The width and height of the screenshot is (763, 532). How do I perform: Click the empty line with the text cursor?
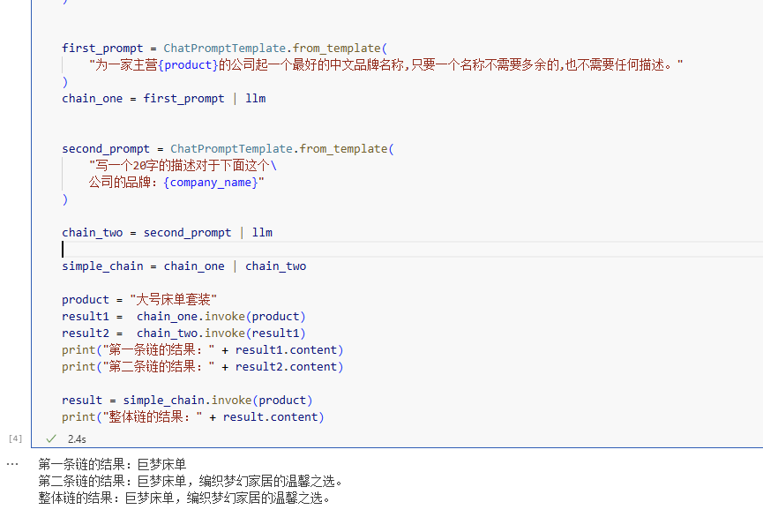pyautogui.click(x=412, y=249)
